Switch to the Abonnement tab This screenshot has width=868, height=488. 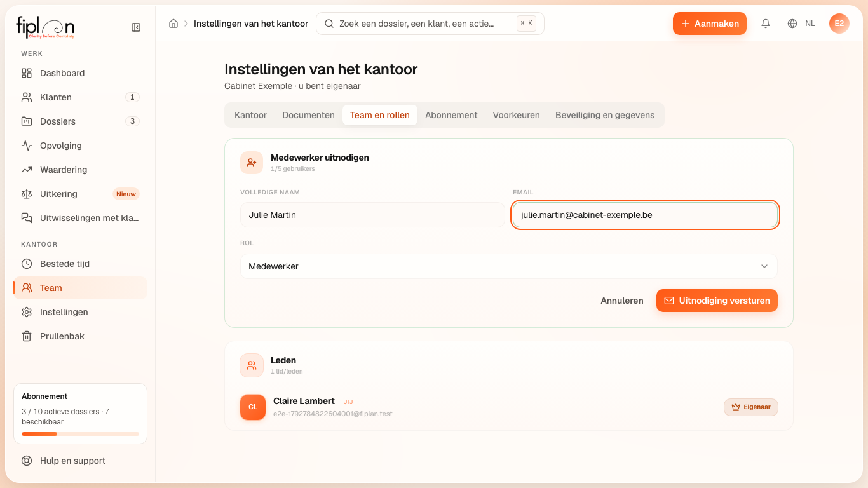451,115
